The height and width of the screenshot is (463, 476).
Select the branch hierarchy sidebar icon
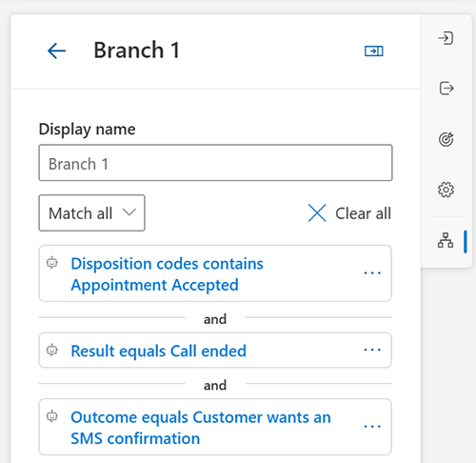click(x=446, y=240)
